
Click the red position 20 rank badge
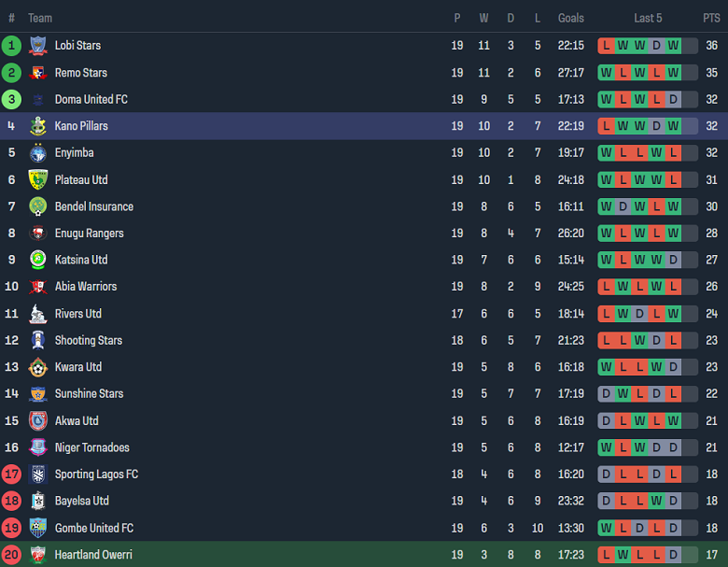tap(11, 555)
